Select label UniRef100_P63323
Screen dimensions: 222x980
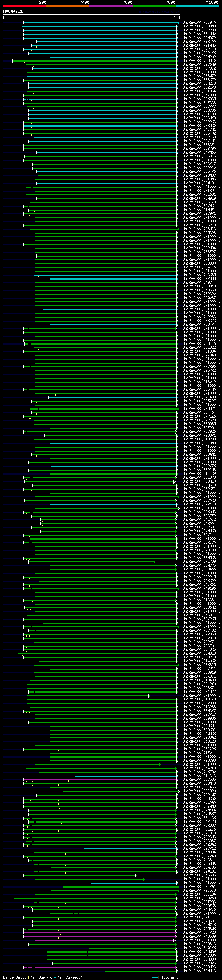tap(199, 321)
